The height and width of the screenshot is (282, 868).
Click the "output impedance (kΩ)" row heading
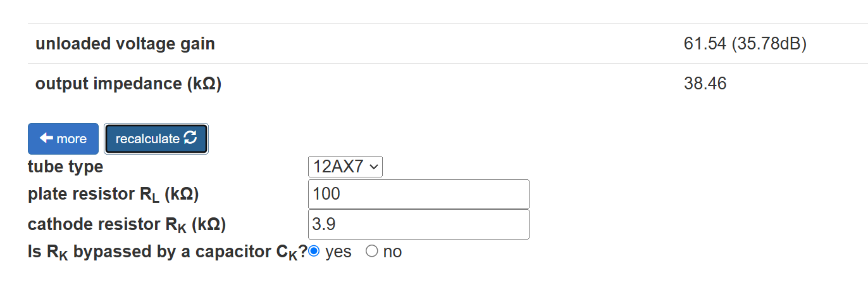coord(128,83)
